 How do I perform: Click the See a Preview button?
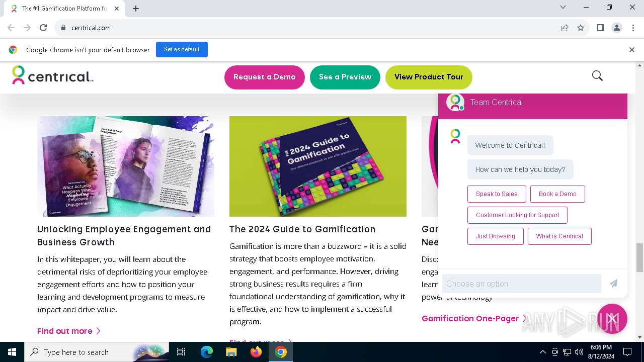point(345,77)
